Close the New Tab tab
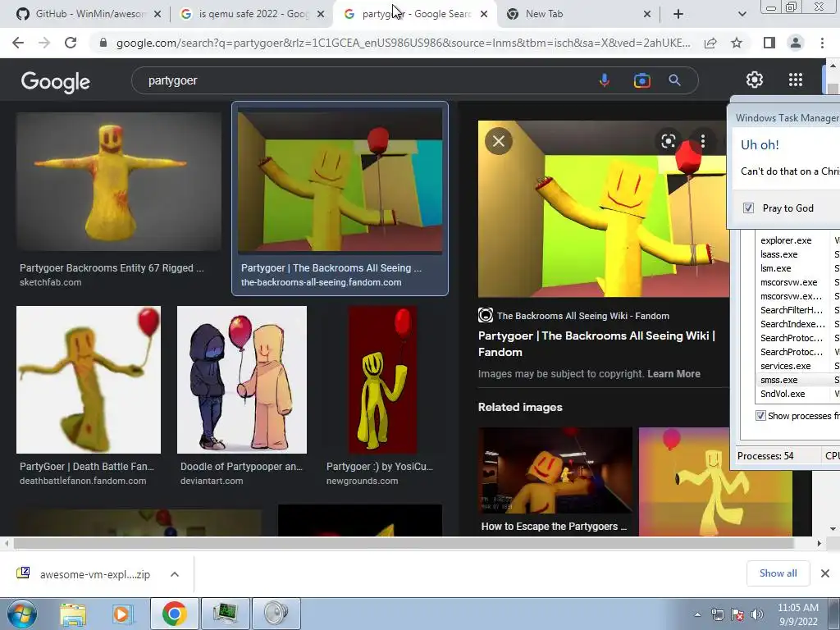 tap(646, 15)
